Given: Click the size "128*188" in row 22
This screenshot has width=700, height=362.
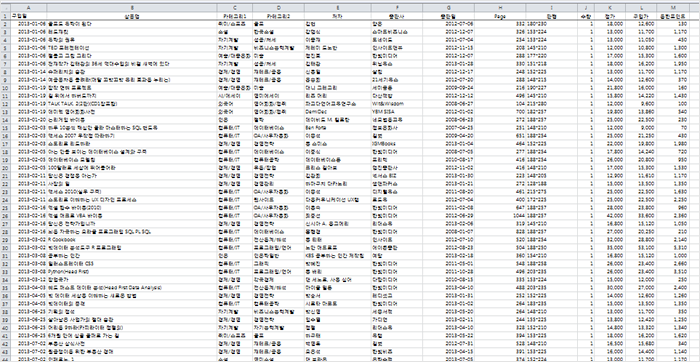Looking at the screenshot, I should (551, 183).
